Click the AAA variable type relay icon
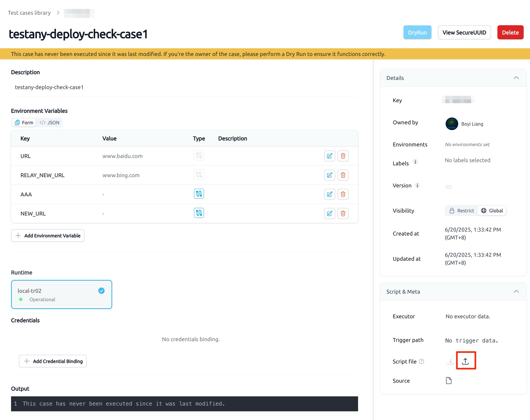 point(199,194)
